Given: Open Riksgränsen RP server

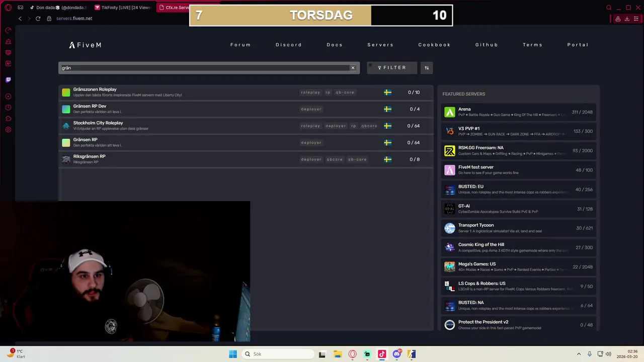Looking at the screenshot, I should point(246,159).
